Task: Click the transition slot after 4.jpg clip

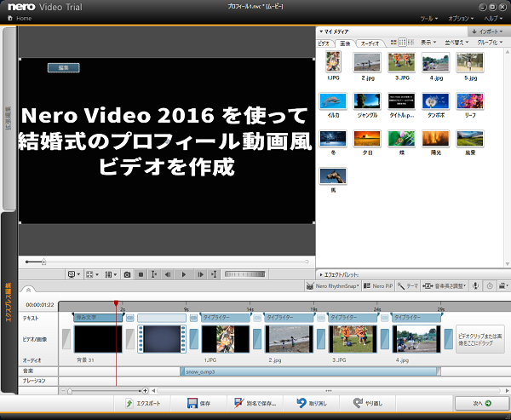Action: 449,339
